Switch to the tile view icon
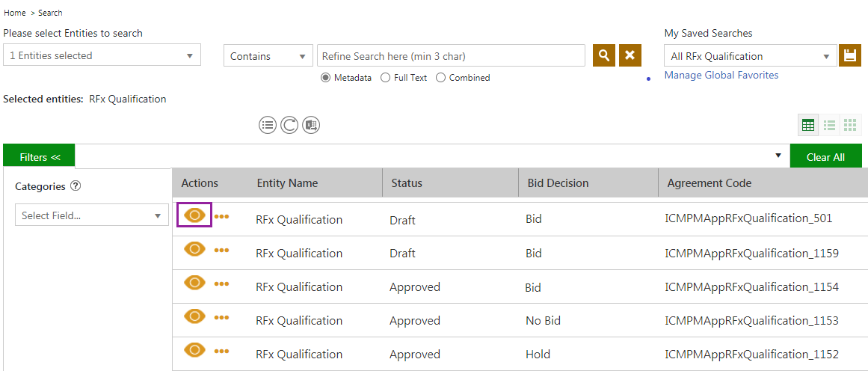This screenshot has height=371, width=868. coord(850,125)
